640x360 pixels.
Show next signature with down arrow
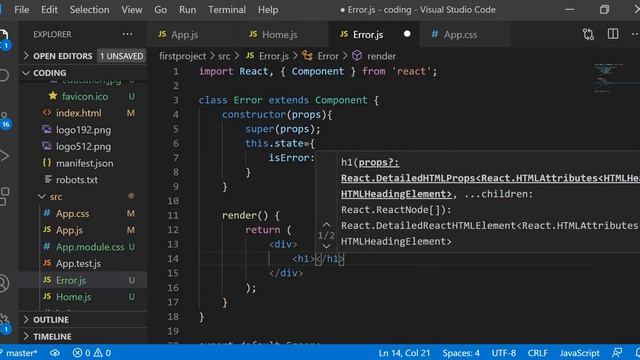point(326,246)
